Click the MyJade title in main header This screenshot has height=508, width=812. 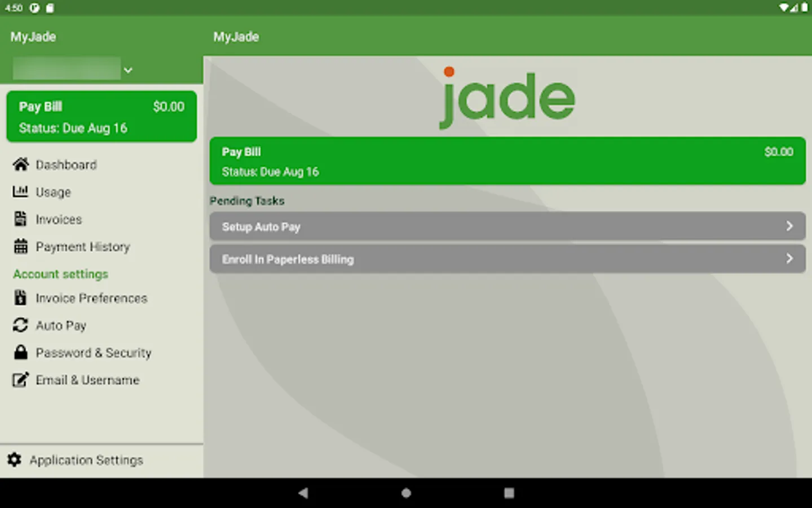pos(236,37)
